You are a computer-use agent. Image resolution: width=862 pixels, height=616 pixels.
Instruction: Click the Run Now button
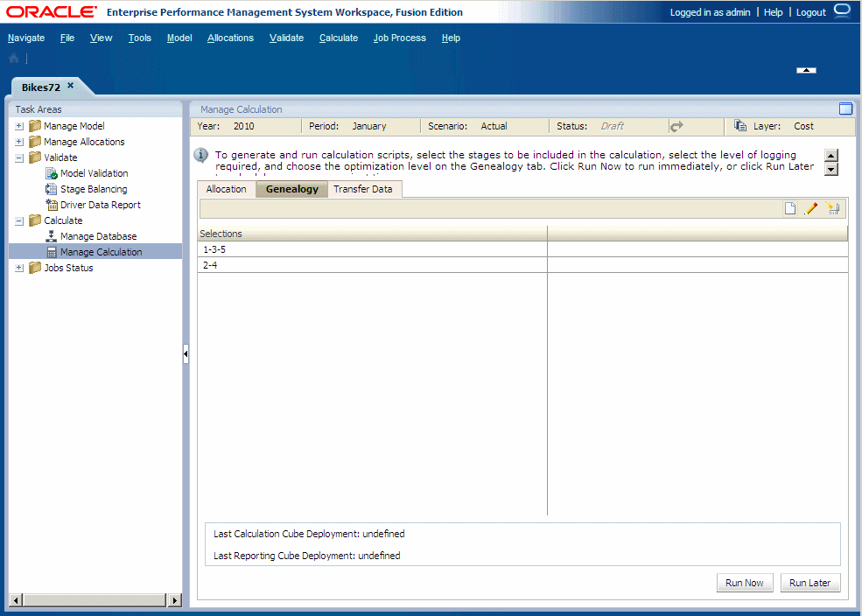(745, 583)
